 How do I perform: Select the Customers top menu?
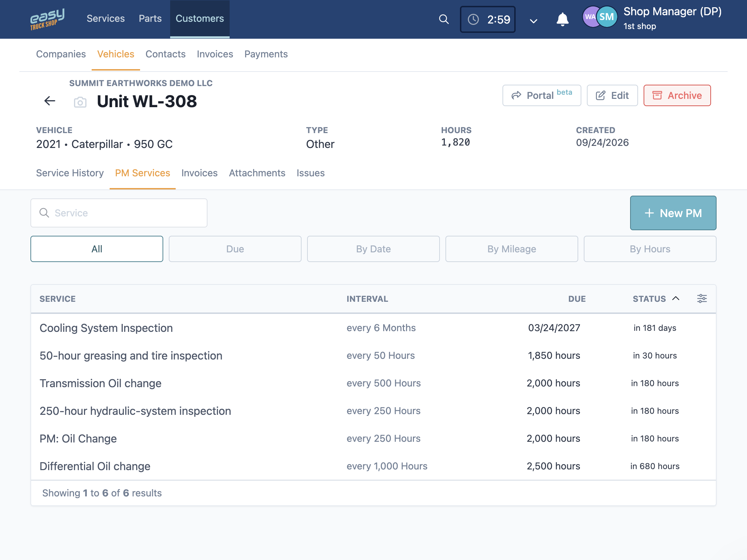click(x=200, y=19)
